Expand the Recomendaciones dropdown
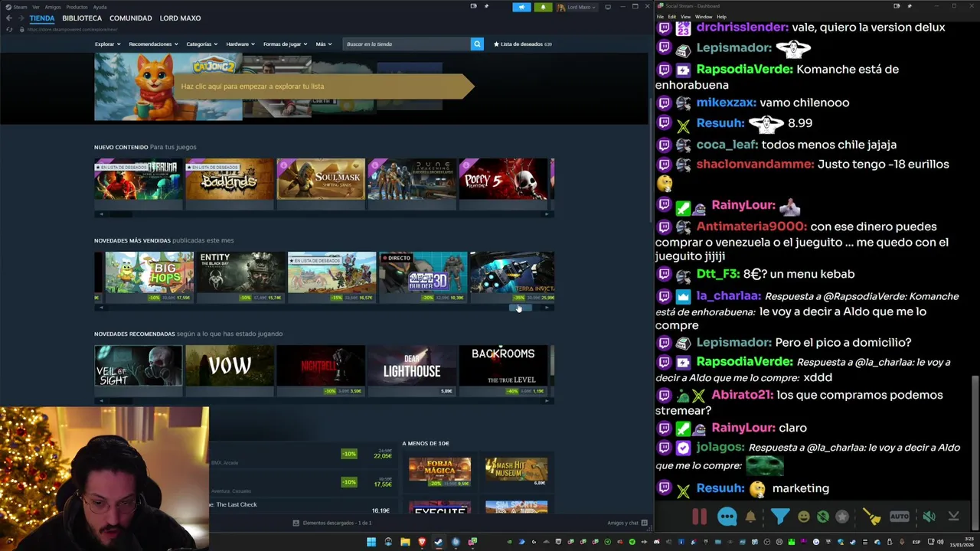The image size is (980, 551). 153,44
